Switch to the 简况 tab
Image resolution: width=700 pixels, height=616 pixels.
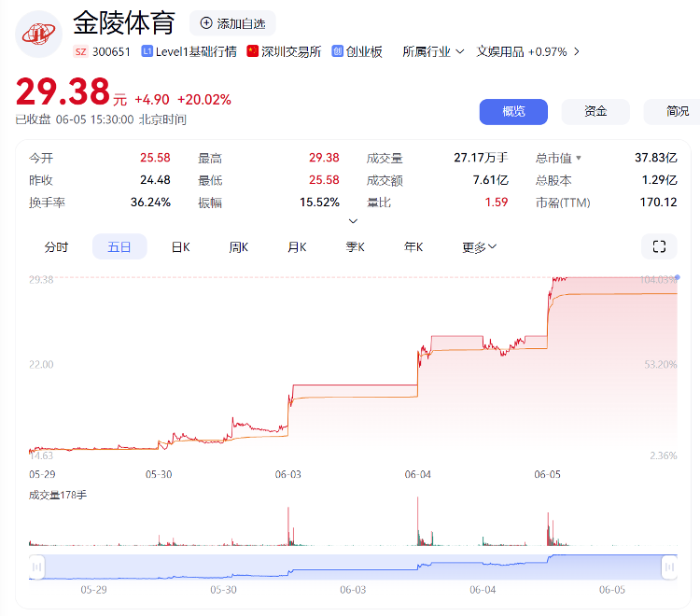tap(674, 112)
